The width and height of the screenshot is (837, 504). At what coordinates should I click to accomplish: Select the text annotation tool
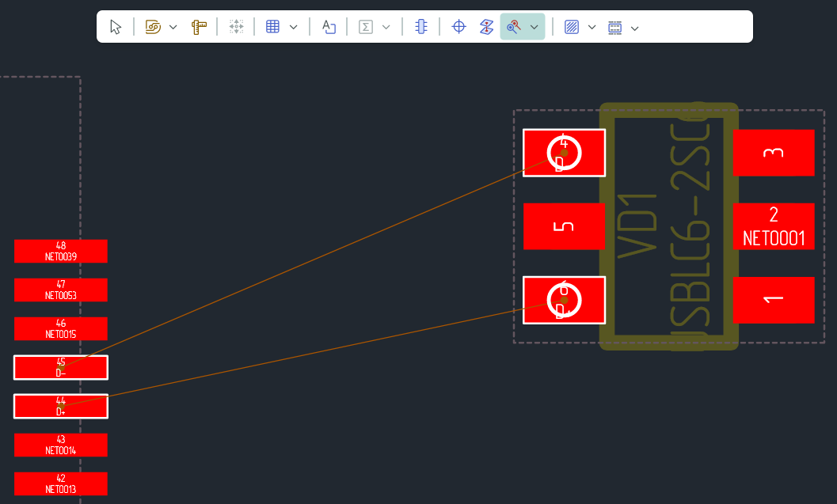click(x=329, y=27)
